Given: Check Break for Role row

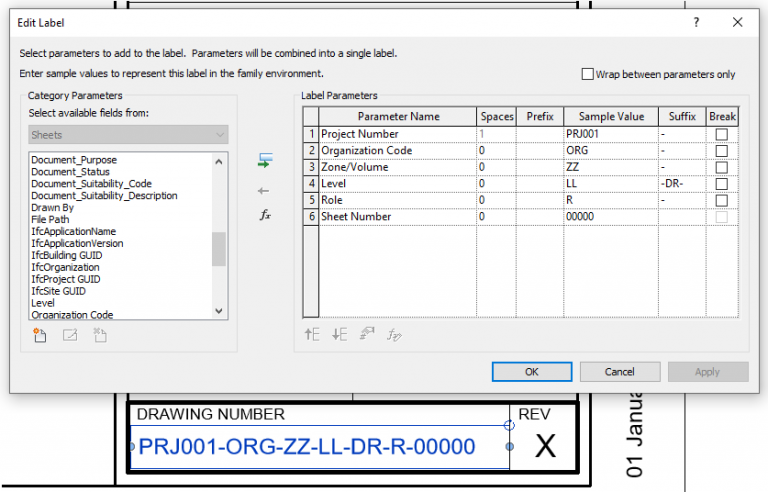Looking at the screenshot, I should 721,201.
